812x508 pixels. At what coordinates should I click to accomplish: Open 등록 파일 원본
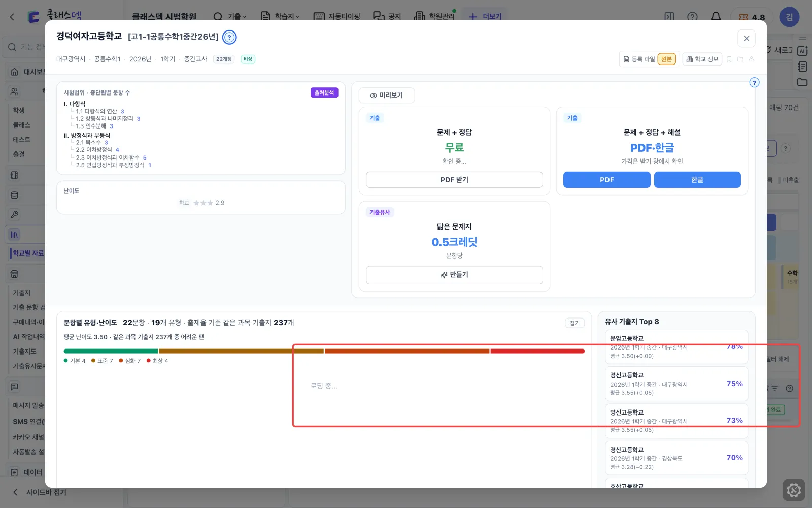coord(650,59)
